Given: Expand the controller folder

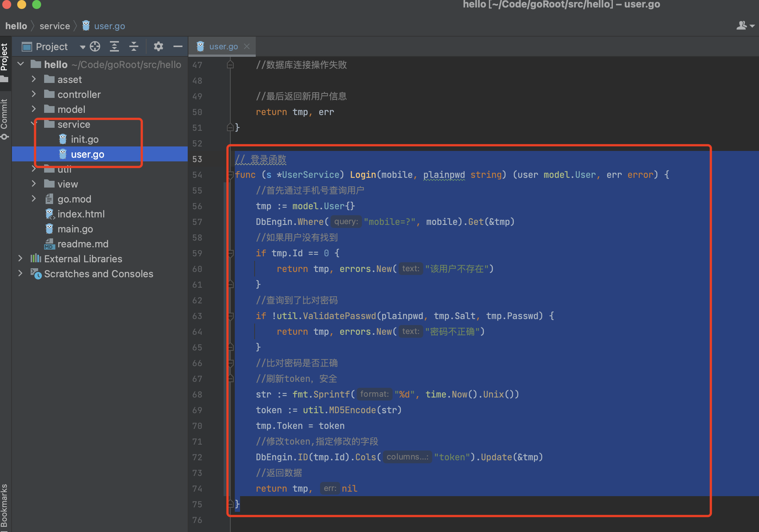Looking at the screenshot, I should [x=34, y=94].
